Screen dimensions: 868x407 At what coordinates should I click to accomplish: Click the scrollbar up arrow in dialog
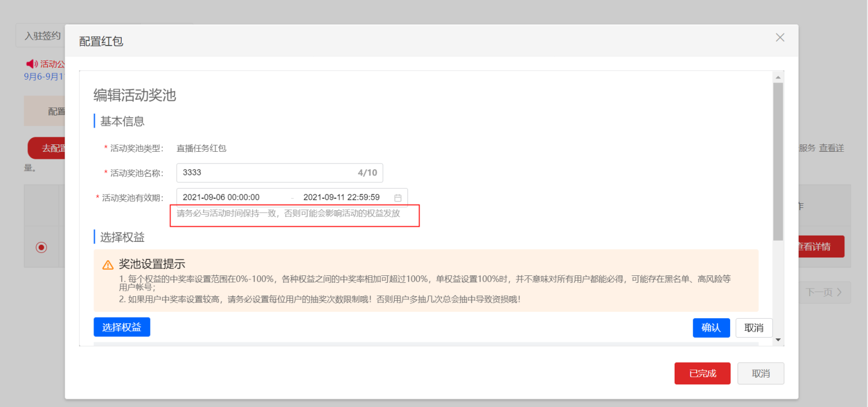point(778,77)
